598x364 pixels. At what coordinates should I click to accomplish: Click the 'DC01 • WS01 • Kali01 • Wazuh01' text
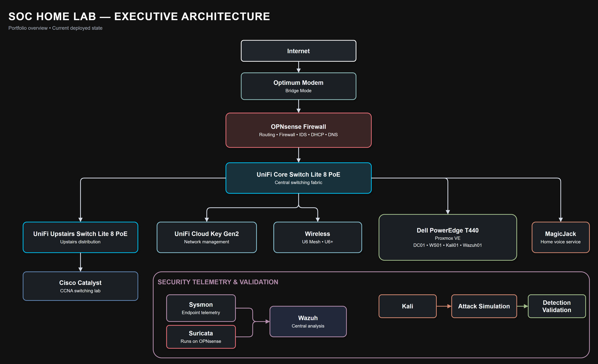click(448, 245)
